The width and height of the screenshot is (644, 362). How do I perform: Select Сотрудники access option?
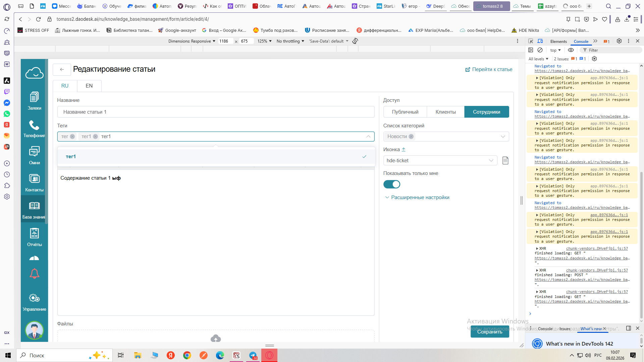486,112
